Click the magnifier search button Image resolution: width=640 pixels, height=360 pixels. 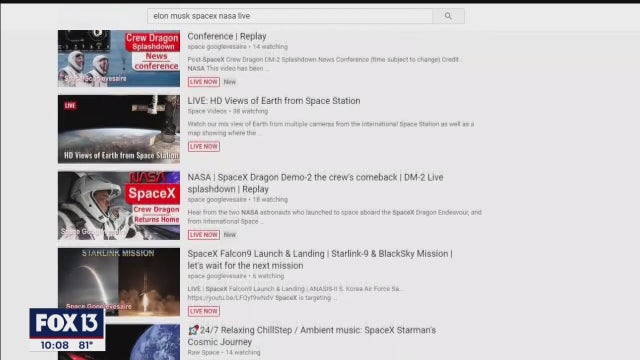point(448,16)
